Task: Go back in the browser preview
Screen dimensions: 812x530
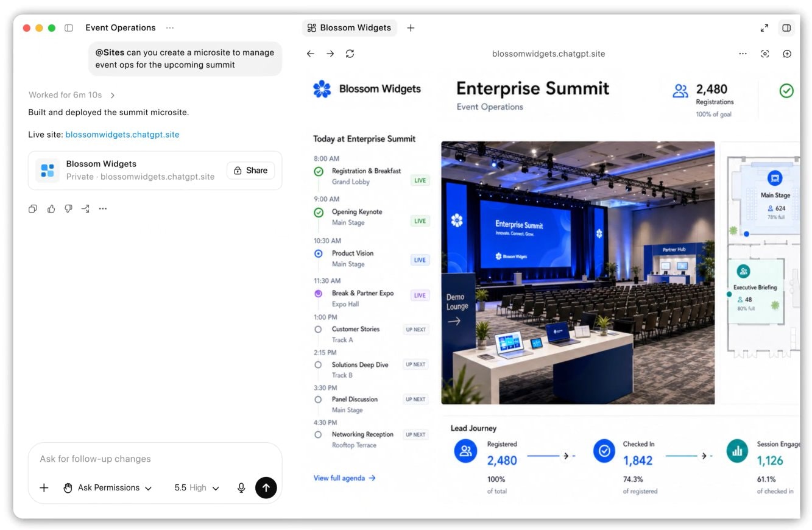Action: tap(311, 54)
